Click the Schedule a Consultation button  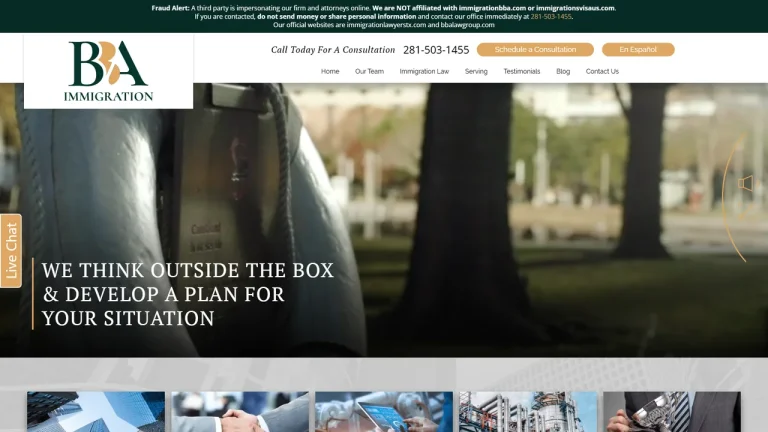(535, 49)
